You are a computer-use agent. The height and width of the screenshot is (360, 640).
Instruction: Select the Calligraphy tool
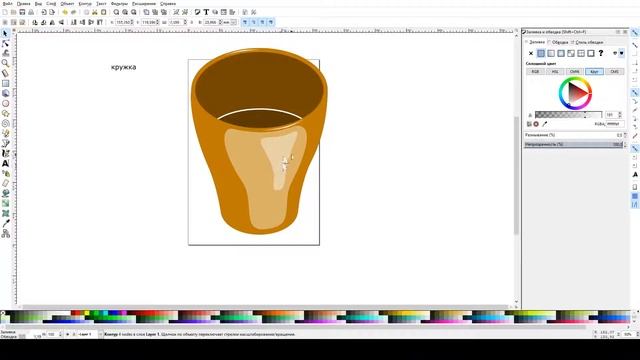pos(5,153)
